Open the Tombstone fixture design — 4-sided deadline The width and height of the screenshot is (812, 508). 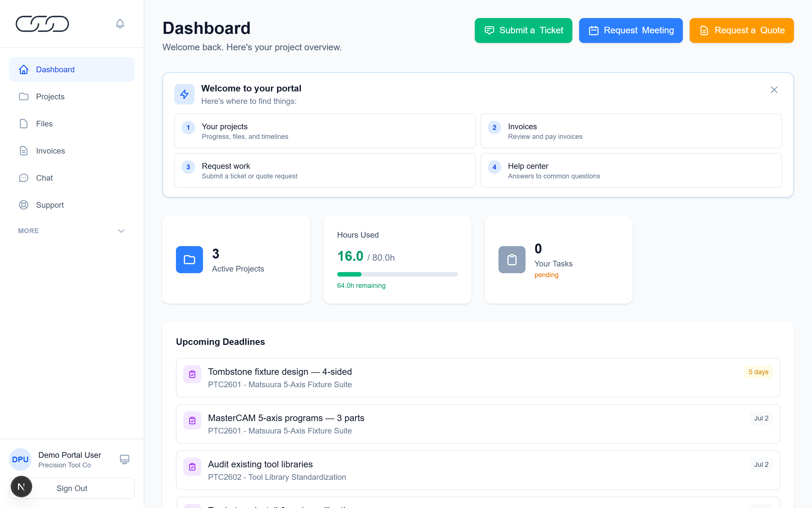[x=478, y=378]
